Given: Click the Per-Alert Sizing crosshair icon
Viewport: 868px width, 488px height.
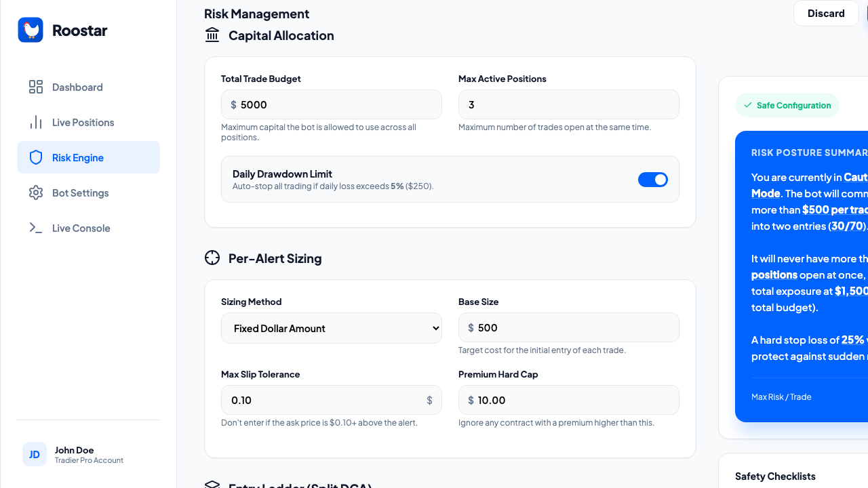Looking at the screenshot, I should [212, 258].
